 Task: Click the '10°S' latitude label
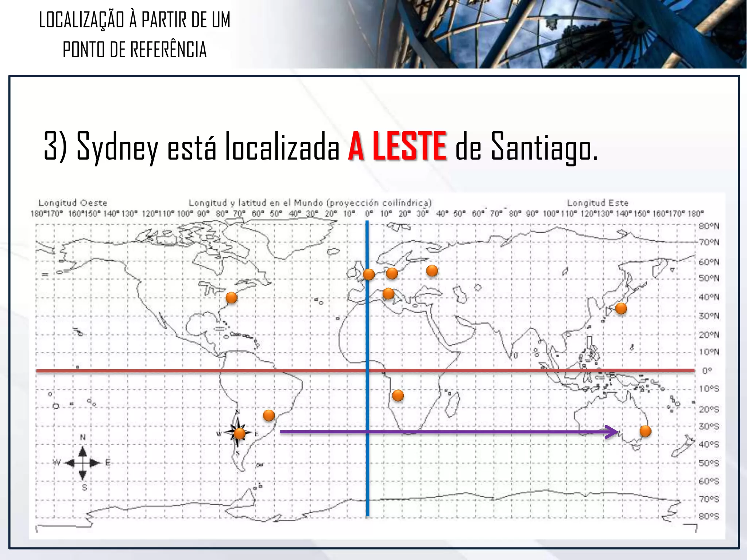[709, 389]
